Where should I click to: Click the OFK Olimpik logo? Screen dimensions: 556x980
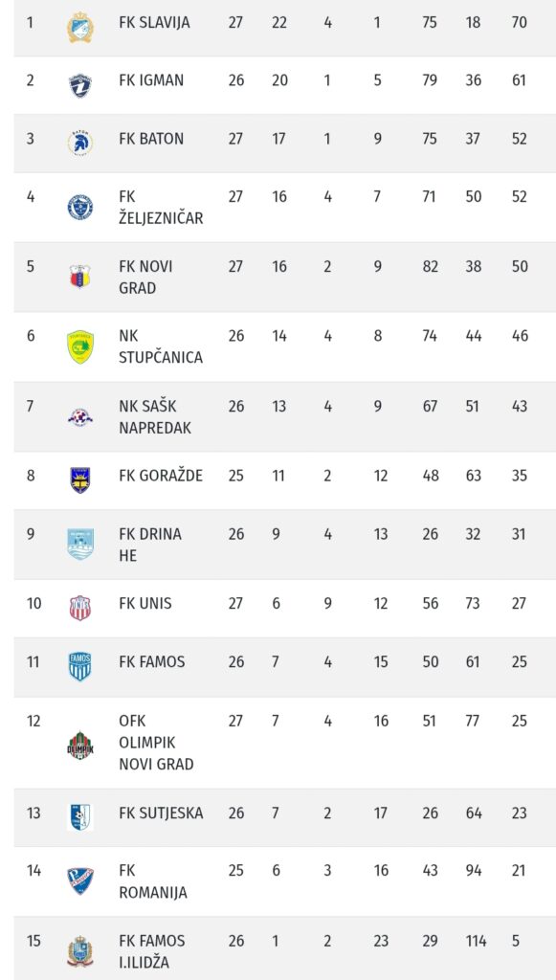80,745
